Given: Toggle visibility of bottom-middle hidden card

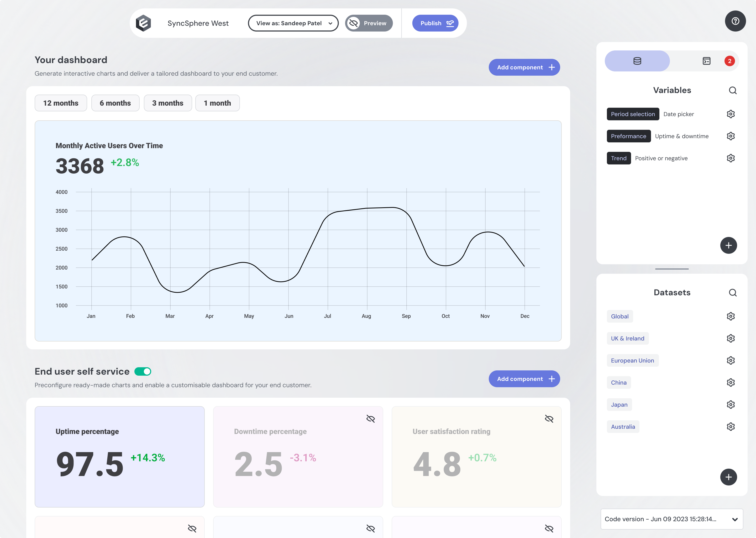Looking at the screenshot, I should (x=370, y=529).
